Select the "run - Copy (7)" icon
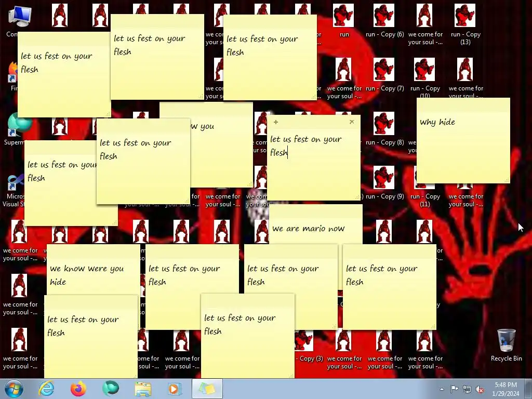The width and height of the screenshot is (532, 399). [384, 75]
